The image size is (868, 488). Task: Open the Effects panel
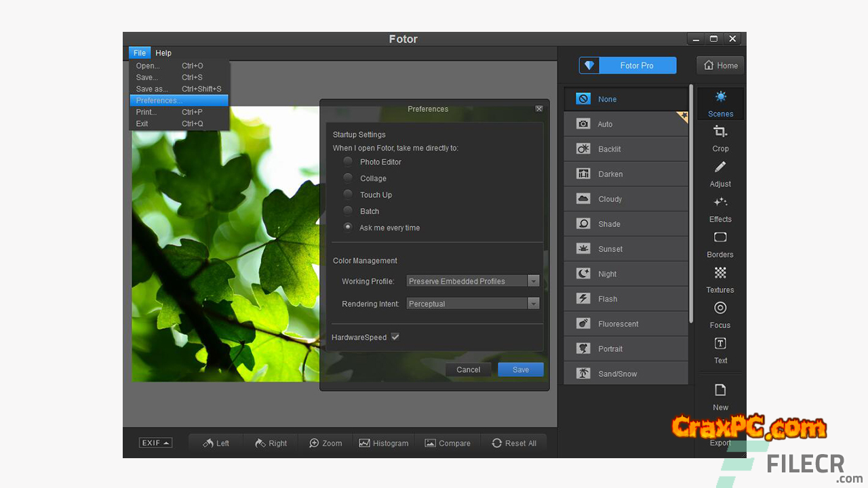720,208
